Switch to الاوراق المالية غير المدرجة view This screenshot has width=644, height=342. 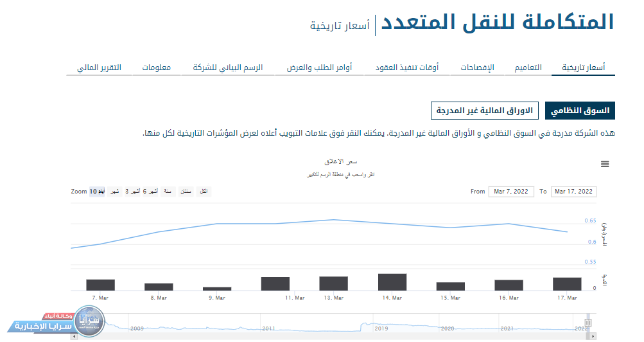(485, 111)
